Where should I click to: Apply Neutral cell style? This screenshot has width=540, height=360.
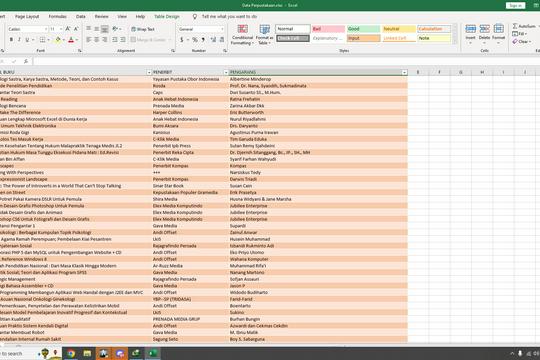[399, 29]
